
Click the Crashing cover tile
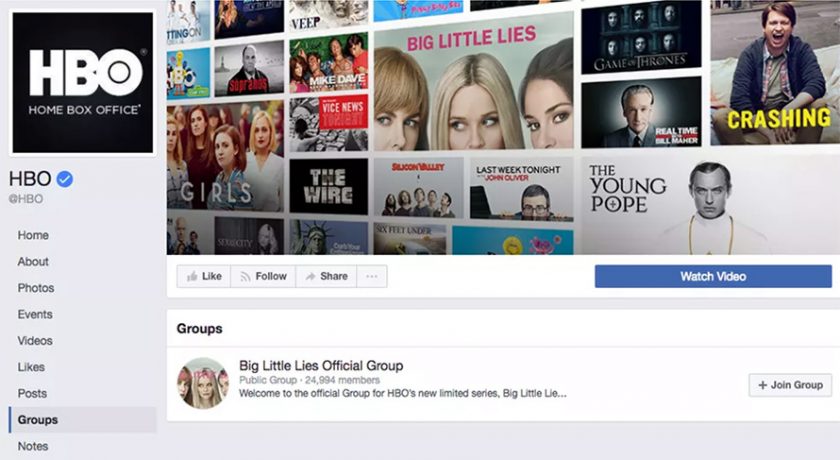click(x=775, y=72)
